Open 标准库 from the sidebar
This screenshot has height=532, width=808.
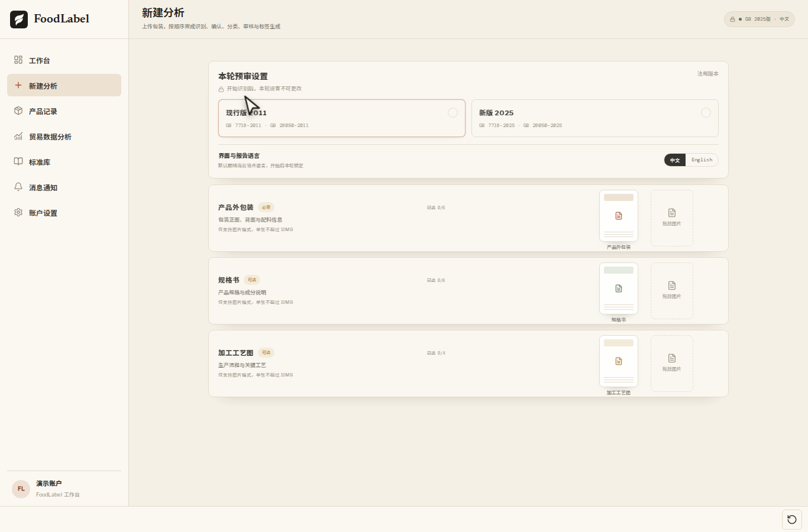coord(64,162)
